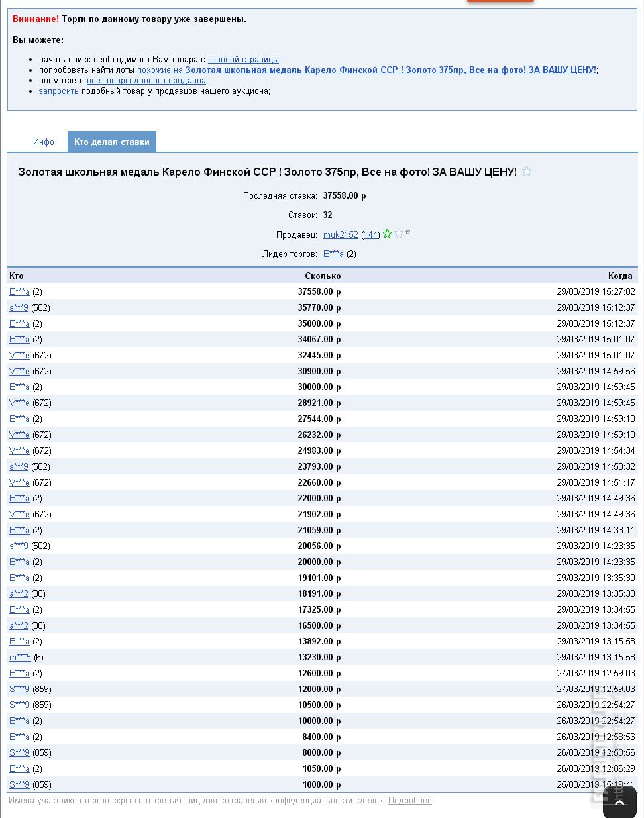Click the bid amount 30900.00 р
The width and height of the screenshot is (644, 818).
click(319, 372)
